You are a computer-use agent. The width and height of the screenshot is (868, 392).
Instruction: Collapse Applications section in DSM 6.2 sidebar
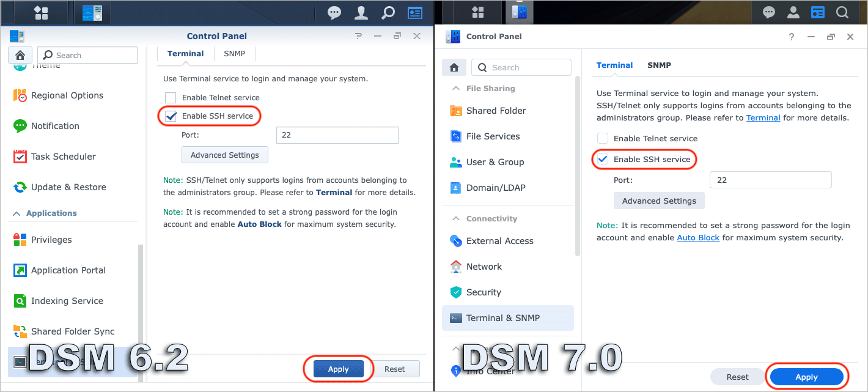point(17,213)
